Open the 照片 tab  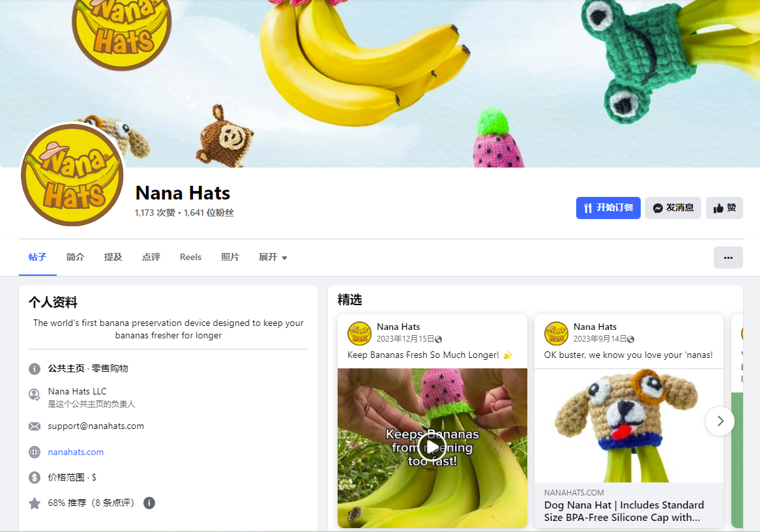230,257
